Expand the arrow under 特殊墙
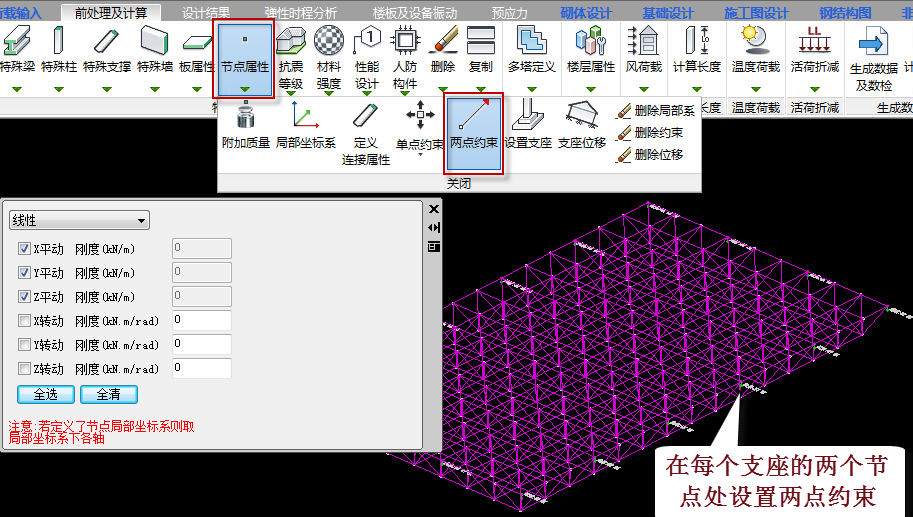This screenshot has height=517, width=913. tap(154, 89)
